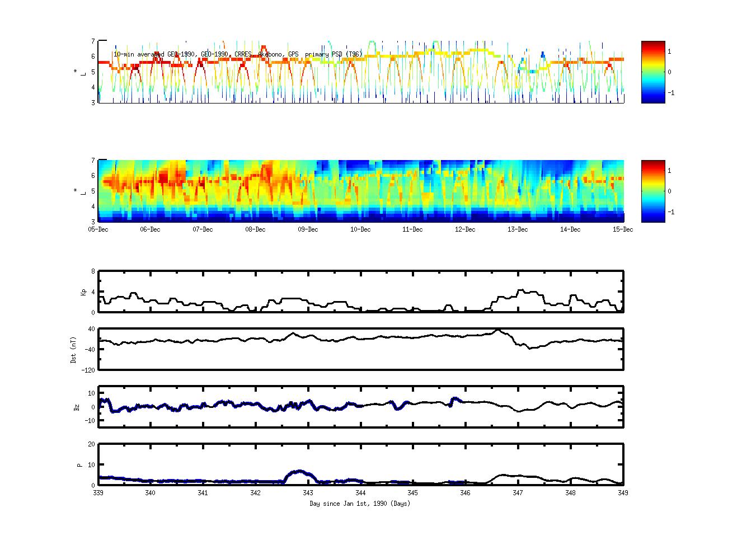Select the day 344 tick label

[360, 493]
